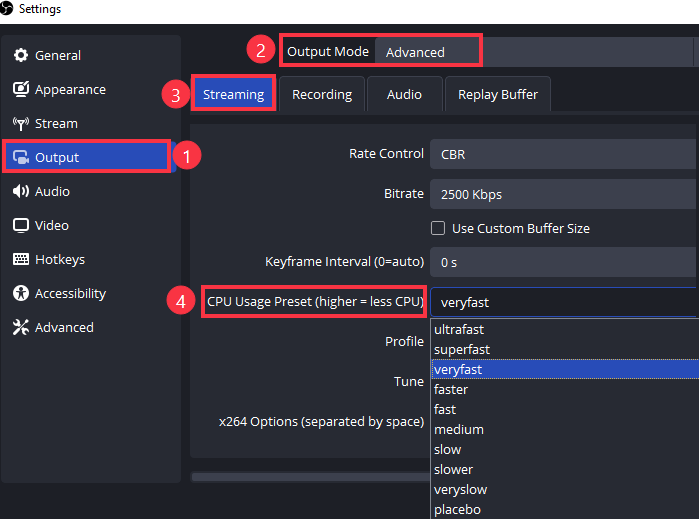This screenshot has width=699, height=519.
Task: Click the CPU Usage Preset label
Action: click(x=315, y=302)
